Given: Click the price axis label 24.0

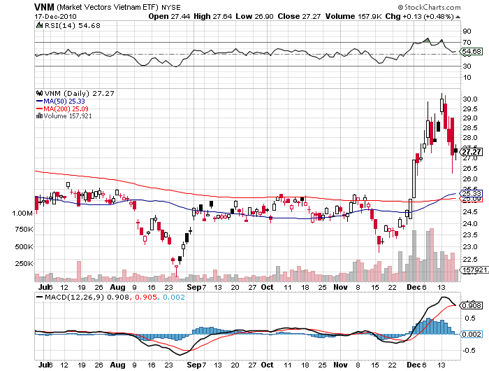Looking at the screenshot, I should pyautogui.click(x=470, y=223).
